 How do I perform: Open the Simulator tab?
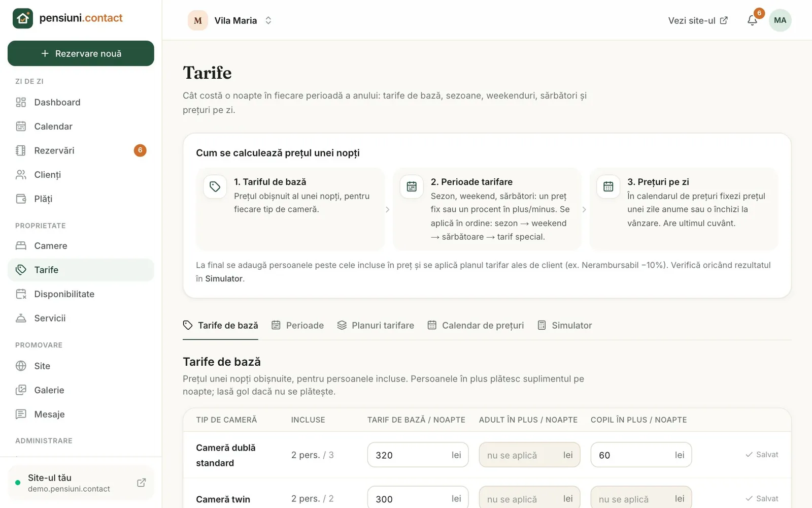(565, 325)
